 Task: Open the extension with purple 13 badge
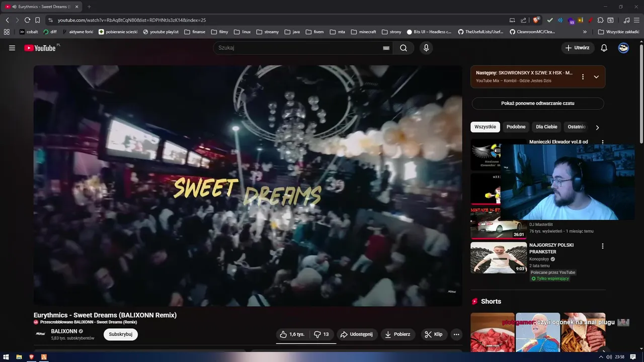pyautogui.click(x=571, y=21)
